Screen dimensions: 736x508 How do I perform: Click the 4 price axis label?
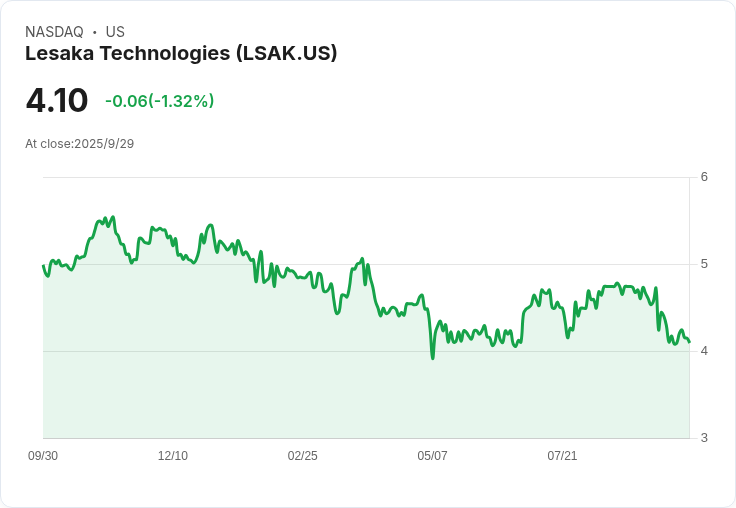coord(704,351)
